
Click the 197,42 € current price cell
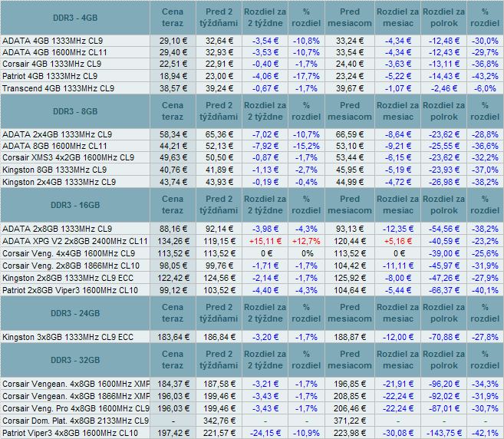(173, 433)
